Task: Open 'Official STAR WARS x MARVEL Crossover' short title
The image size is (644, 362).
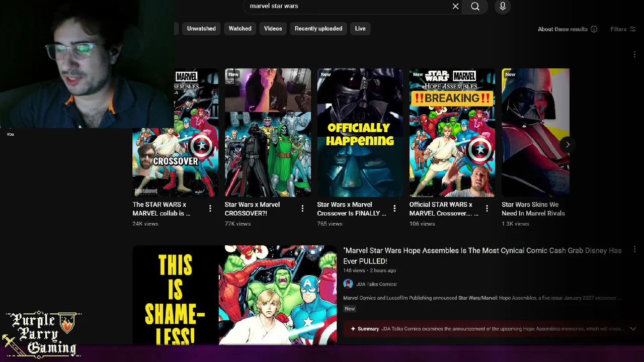Action: pyautogui.click(x=444, y=209)
